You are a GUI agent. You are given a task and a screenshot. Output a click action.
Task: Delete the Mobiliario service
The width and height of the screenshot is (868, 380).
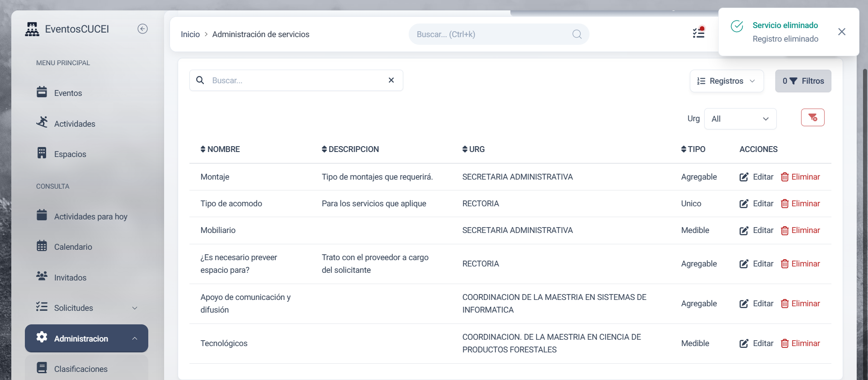pos(801,230)
